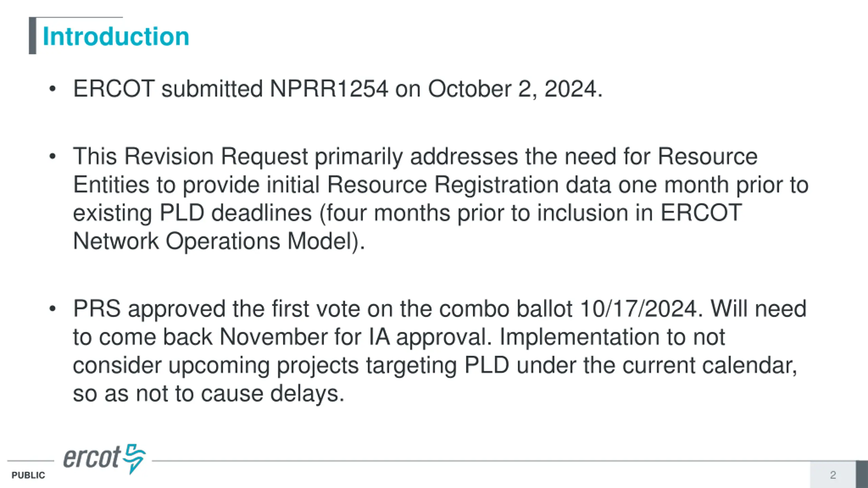Click the second bullet point marker

pyautogui.click(x=52, y=157)
